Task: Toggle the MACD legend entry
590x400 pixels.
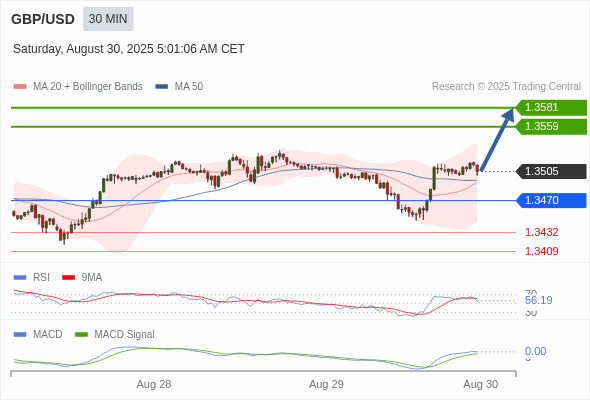Action: click(x=38, y=334)
